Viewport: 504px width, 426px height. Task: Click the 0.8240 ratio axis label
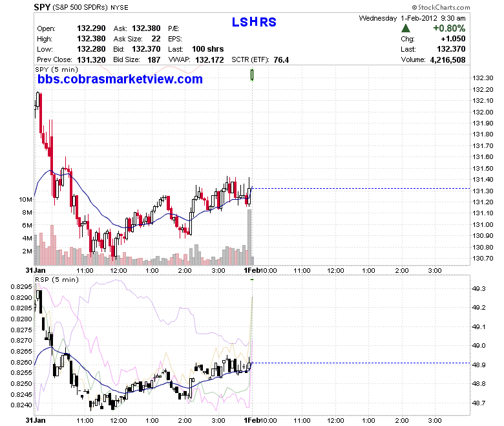21,405
